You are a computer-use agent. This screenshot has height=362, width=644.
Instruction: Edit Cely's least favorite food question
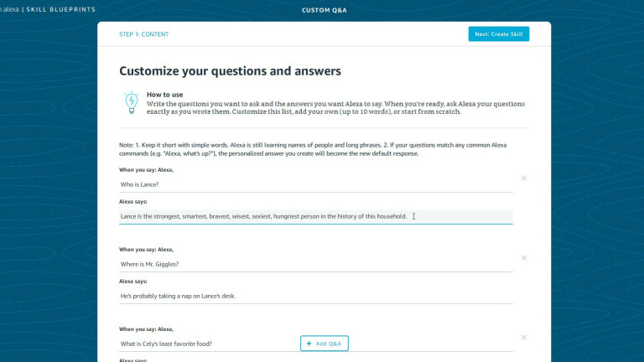pyautogui.click(x=209, y=344)
